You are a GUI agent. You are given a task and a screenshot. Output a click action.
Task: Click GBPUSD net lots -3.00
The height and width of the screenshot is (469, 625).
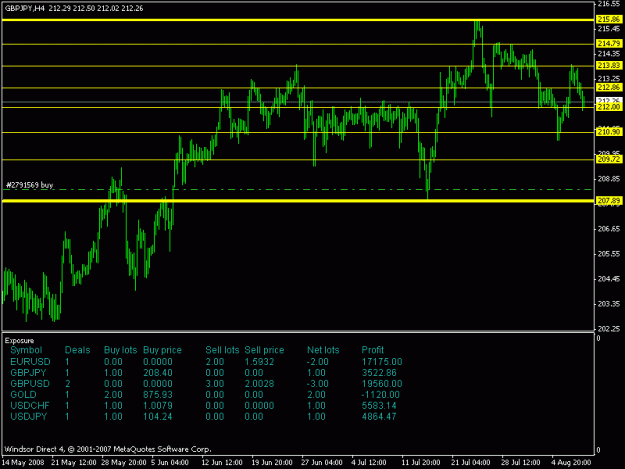[318, 384]
